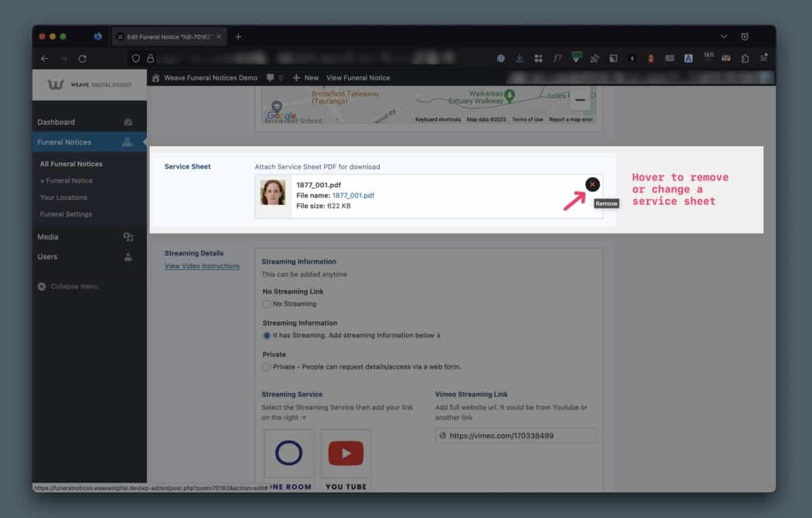
Task: Click the browser back arrow
Action: [x=45, y=59]
